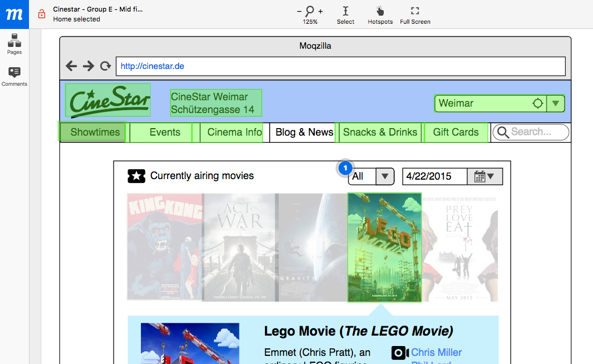Zoom in with the plus button

pyautogui.click(x=321, y=12)
